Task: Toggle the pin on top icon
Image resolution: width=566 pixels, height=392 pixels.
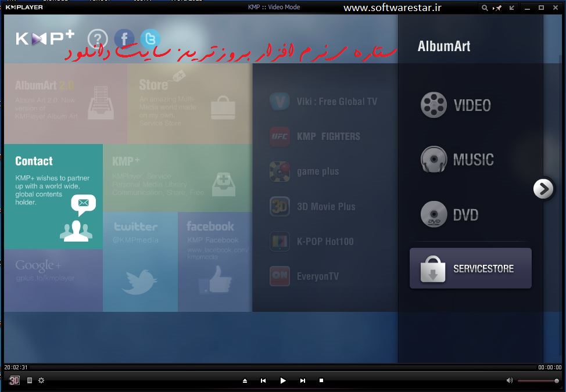Action: (x=497, y=8)
